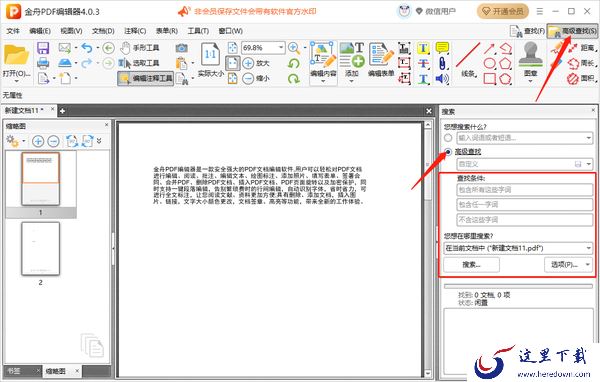600x382 pixels.
Task: Click the 'contains any word' input field
Action: (525, 204)
